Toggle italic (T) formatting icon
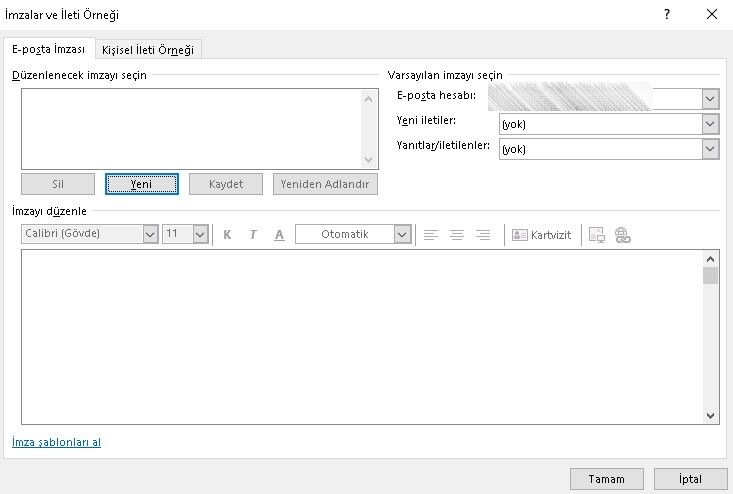733x494 pixels. pos(253,235)
